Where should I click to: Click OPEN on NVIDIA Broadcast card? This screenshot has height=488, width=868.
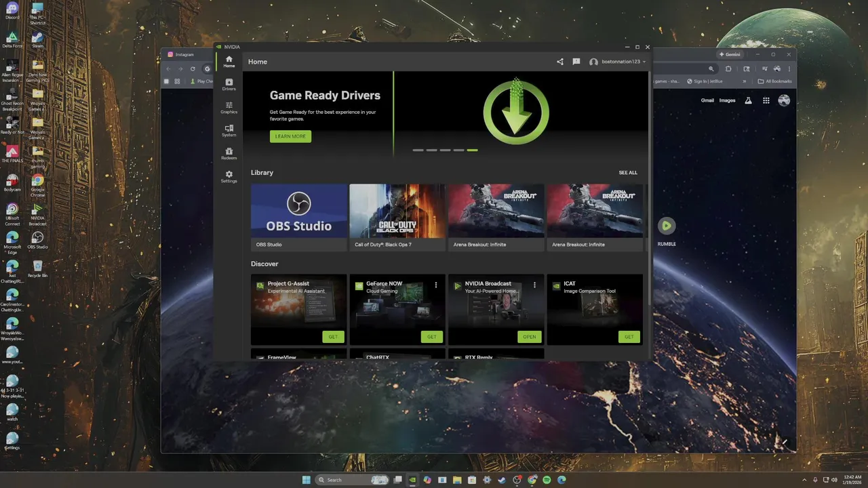click(x=530, y=337)
